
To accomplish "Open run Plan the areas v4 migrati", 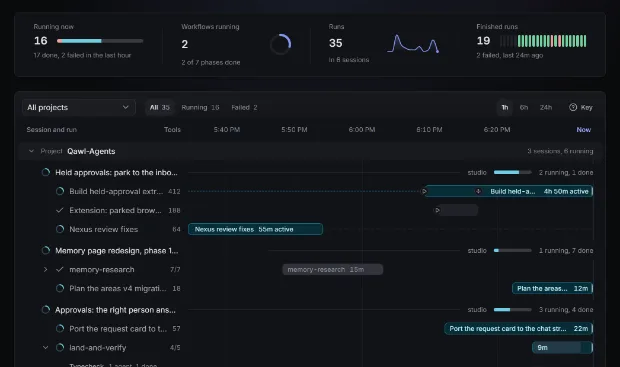I will tap(117, 288).
